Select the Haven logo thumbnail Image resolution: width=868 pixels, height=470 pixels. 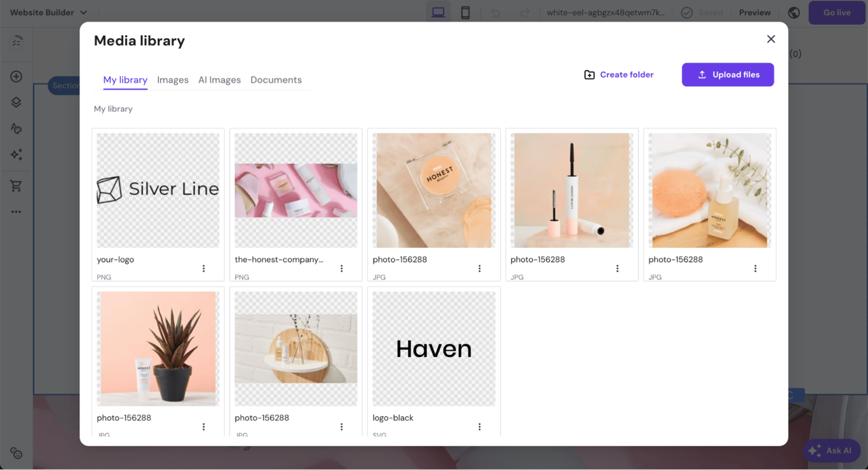click(x=433, y=348)
